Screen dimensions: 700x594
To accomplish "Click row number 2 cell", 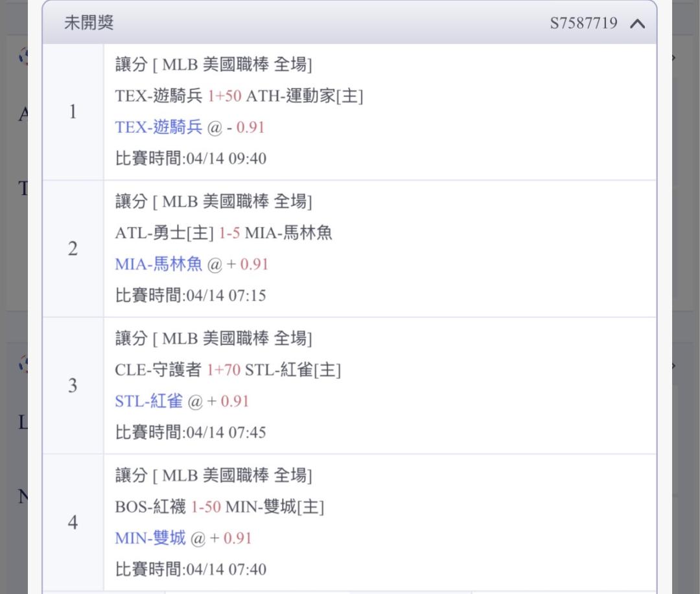I will tap(73, 249).
